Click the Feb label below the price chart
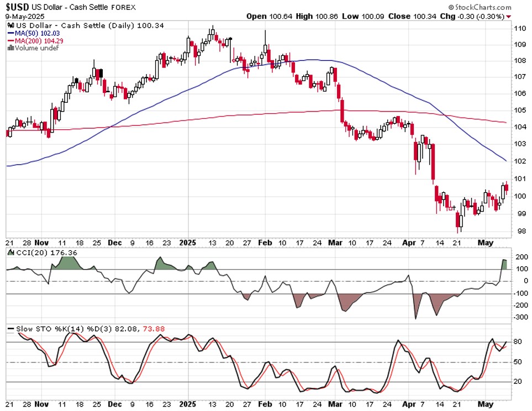Viewport: 532px width, 411px height. pyautogui.click(x=265, y=243)
